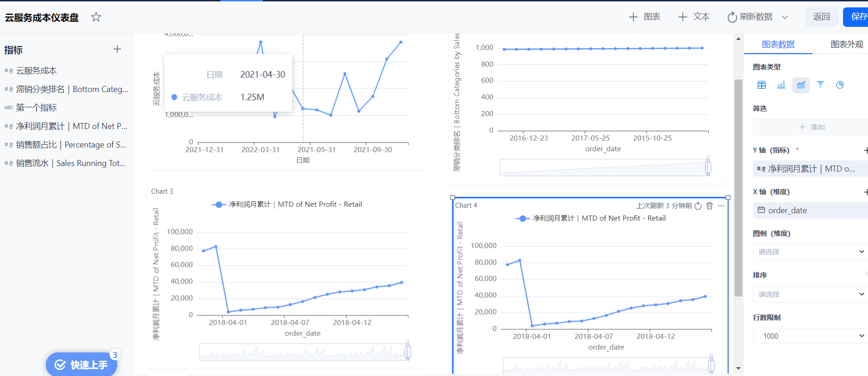This screenshot has height=376, width=868.
Task: Click the Chart 4 title
Action: point(466,205)
